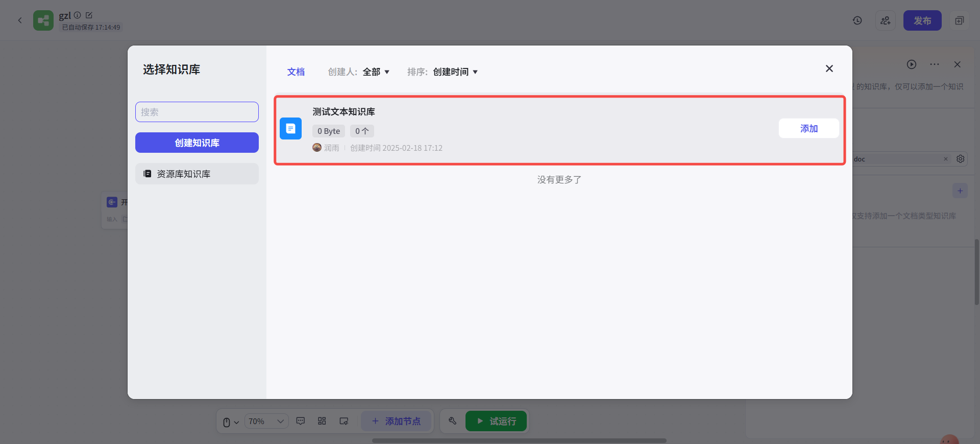Remove the doc tag with x
Screen dimensions: 980x444
pos(946,159)
